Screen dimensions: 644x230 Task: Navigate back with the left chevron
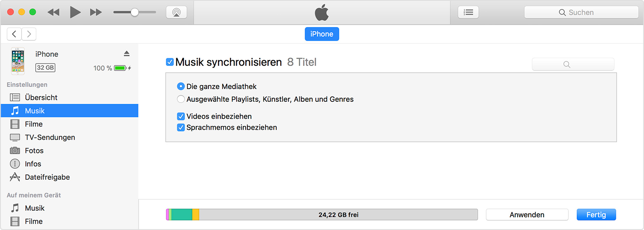pos(14,34)
